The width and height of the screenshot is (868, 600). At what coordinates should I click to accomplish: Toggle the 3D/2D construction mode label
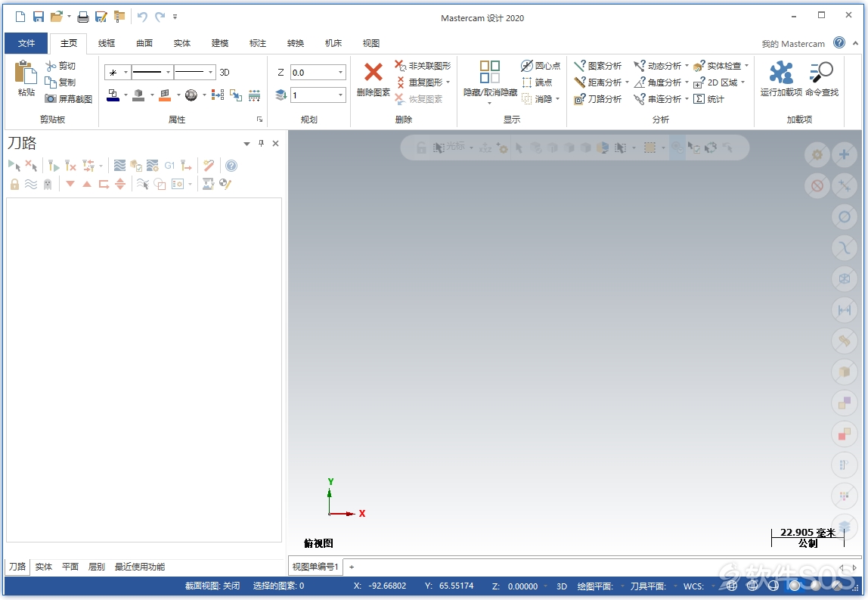click(225, 72)
